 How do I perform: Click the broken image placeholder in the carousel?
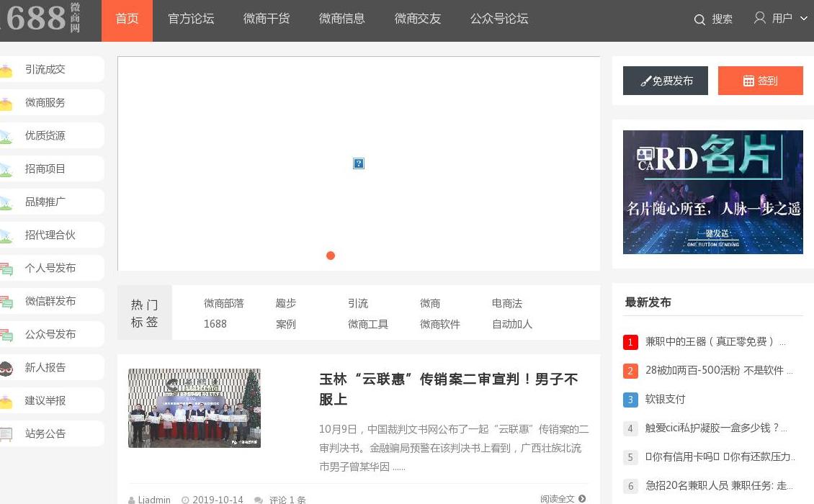359,163
